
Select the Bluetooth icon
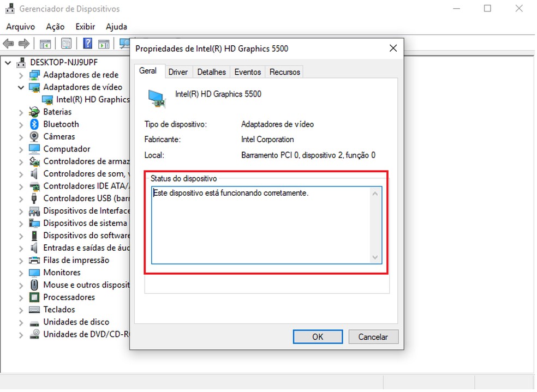pyautogui.click(x=34, y=124)
